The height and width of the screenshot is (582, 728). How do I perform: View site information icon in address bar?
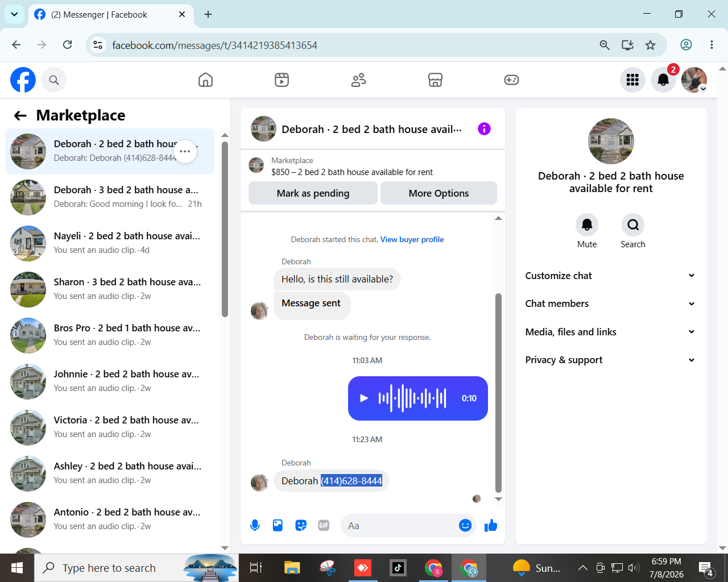(98, 45)
